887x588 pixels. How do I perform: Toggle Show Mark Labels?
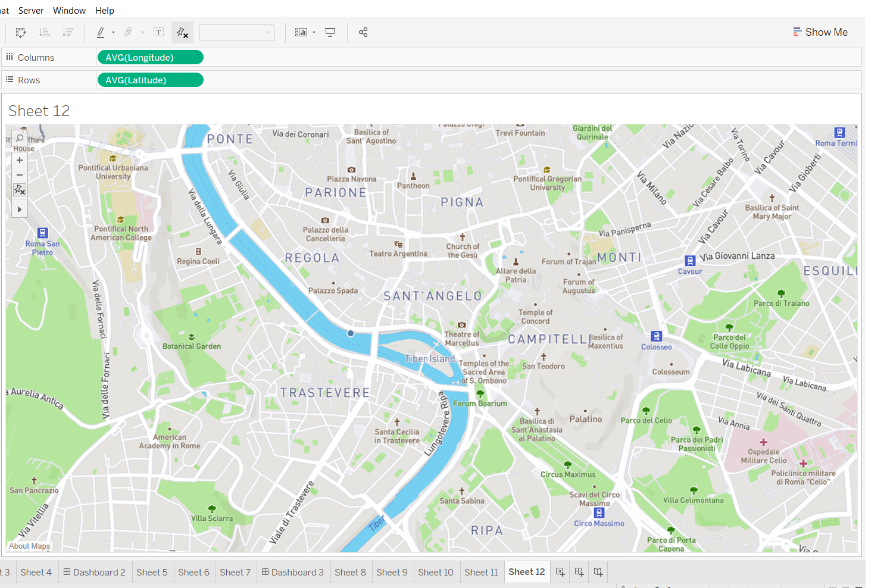pos(158,32)
